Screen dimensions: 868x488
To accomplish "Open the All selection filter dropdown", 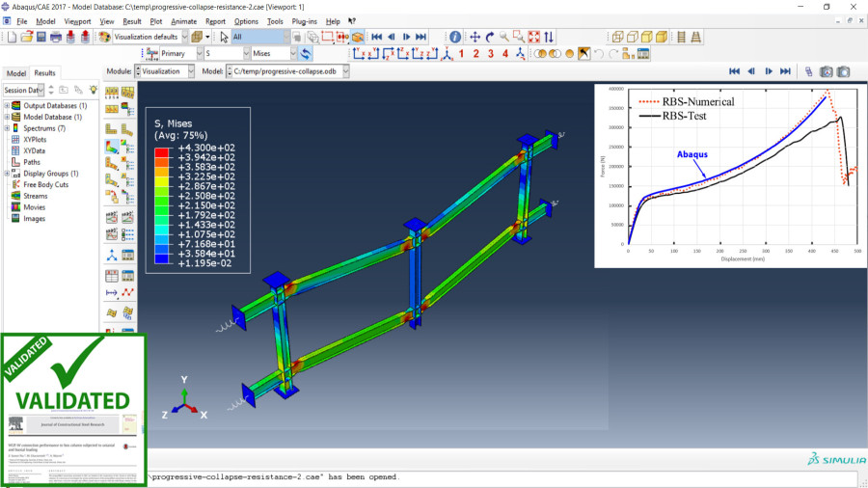I will click(260, 37).
